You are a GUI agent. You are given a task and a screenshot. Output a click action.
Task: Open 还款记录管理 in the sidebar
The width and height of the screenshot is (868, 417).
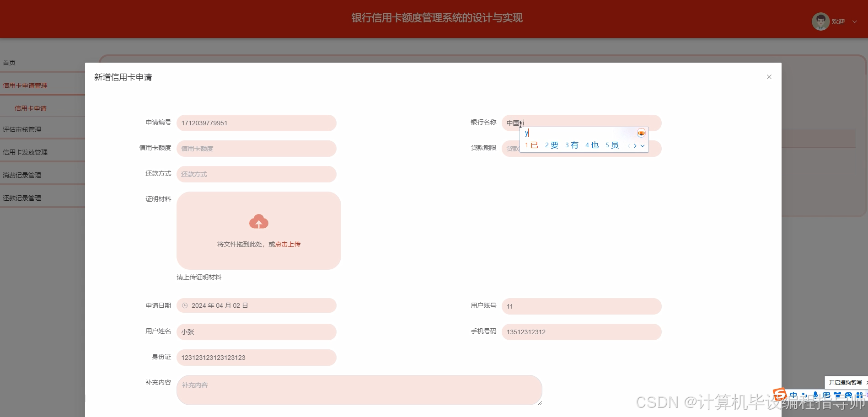[43, 198]
